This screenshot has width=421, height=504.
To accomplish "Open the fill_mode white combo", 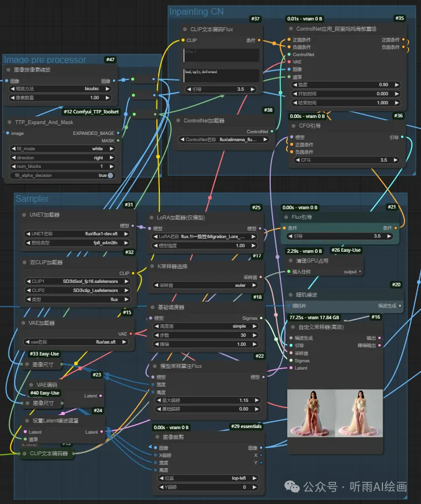I will point(62,149).
